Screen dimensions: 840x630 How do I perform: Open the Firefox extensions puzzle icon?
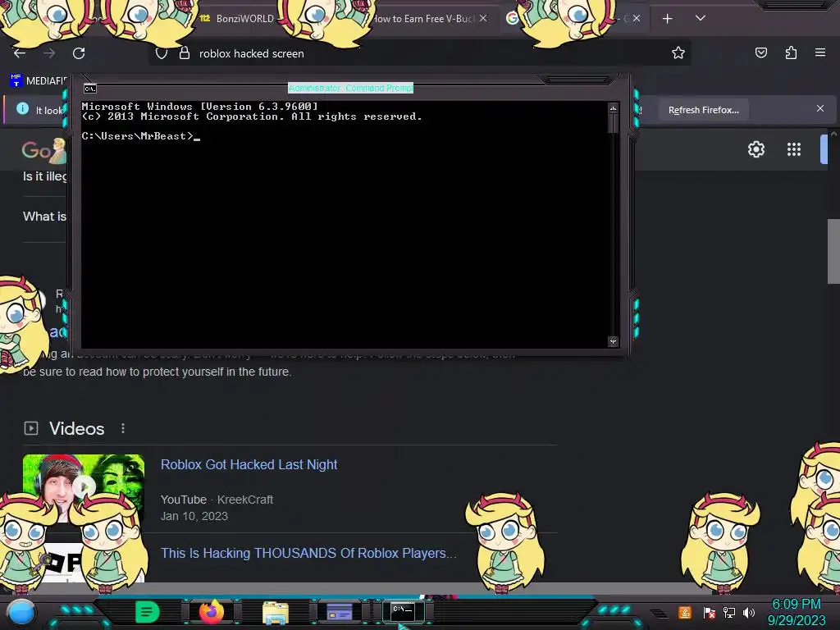click(x=791, y=52)
